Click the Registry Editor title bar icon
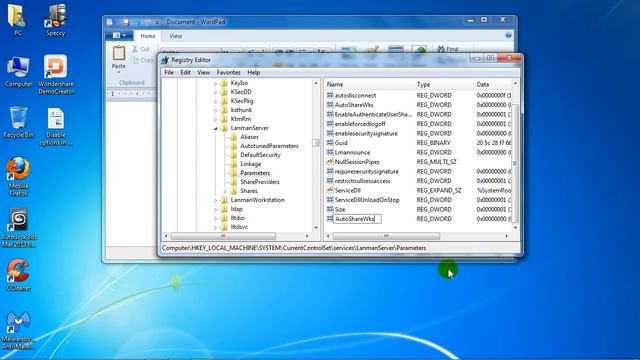Screen dimensions: 640x360 (165, 60)
